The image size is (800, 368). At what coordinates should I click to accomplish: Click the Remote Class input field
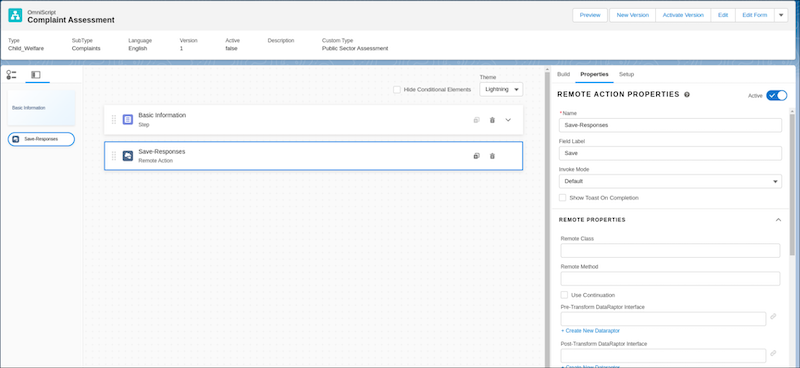[x=670, y=251]
